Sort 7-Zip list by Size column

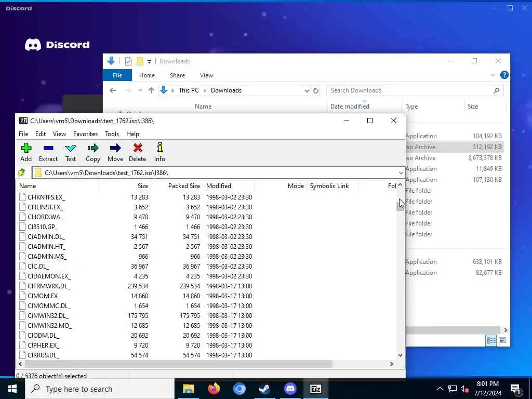click(x=125, y=186)
